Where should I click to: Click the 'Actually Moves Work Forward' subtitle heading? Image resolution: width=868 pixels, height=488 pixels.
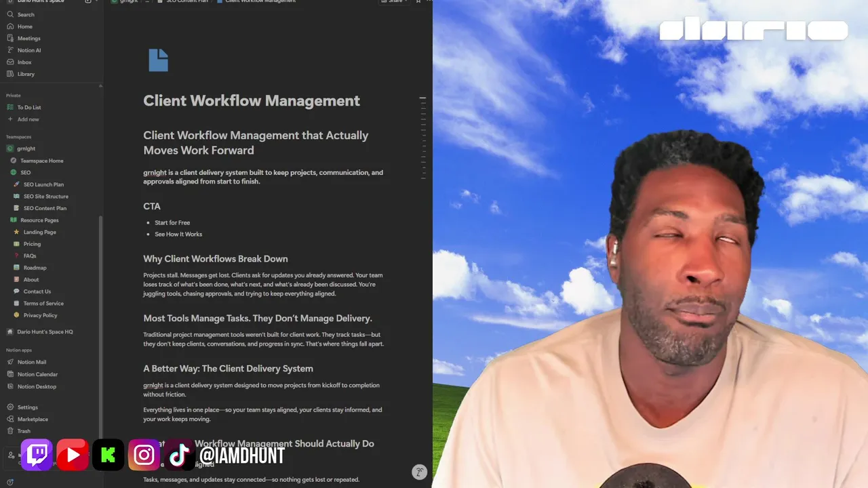point(256,143)
